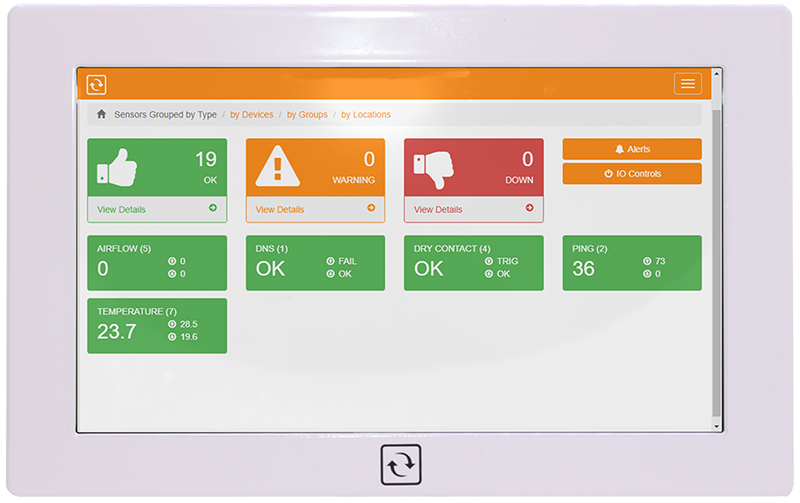The width and height of the screenshot is (800, 503).
Task: Open the DNS (1) sensor tile
Action: click(315, 263)
